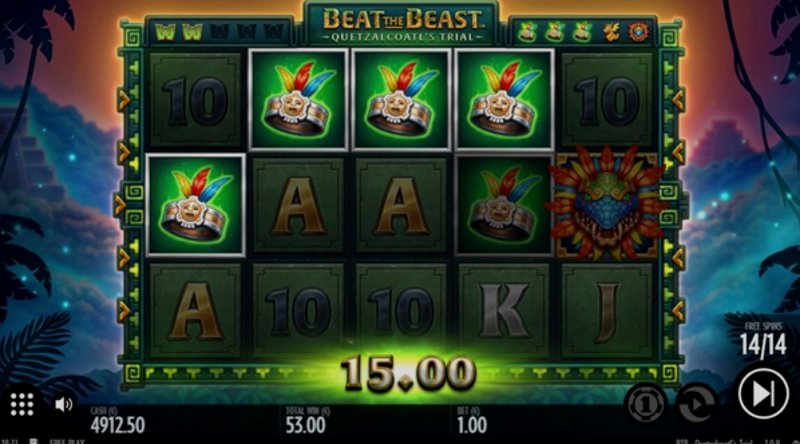The image size is (800, 444).
Task: Click the top-left 10 symbol tile
Action: click(x=195, y=101)
